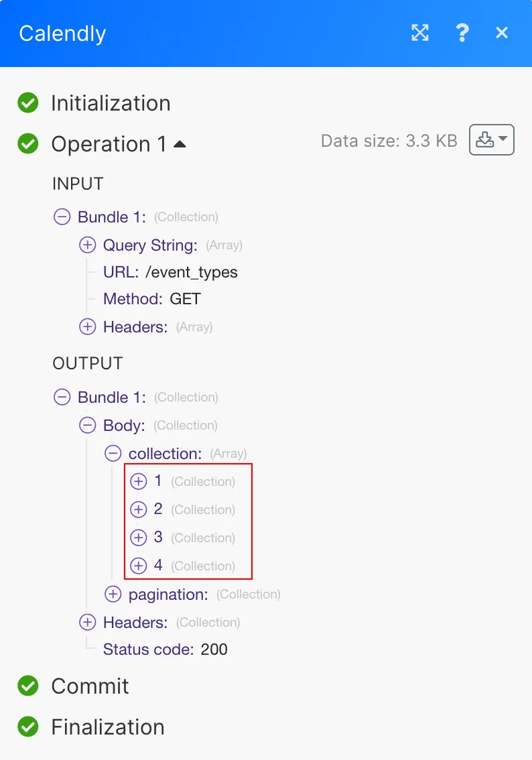Expand collection item 4

(x=139, y=566)
